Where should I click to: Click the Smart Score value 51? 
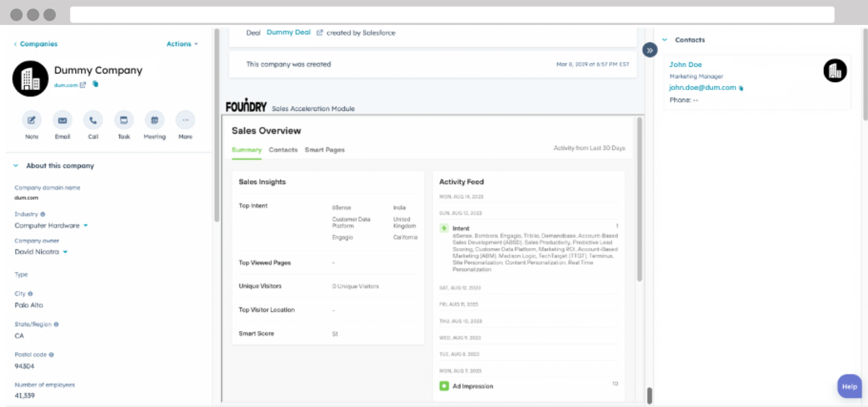click(x=335, y=334)
